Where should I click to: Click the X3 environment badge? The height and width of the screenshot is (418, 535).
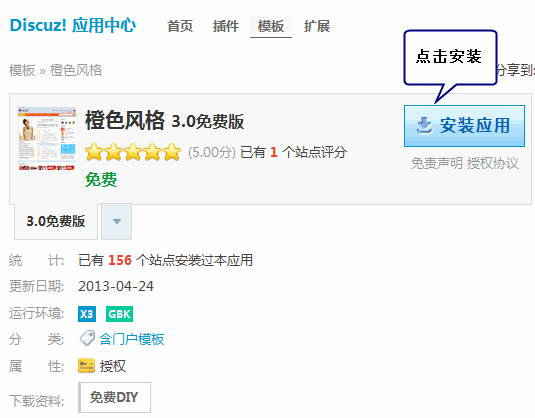[87, 314]
